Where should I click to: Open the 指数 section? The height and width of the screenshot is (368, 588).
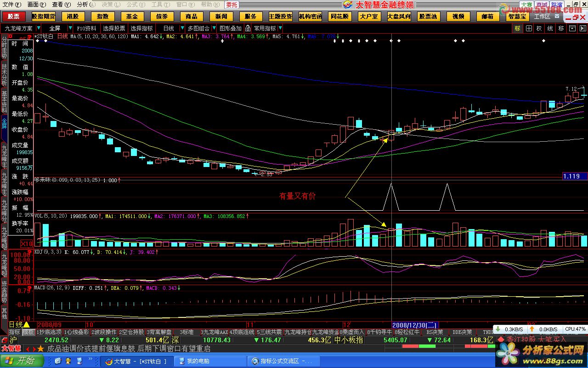point(102,16)
